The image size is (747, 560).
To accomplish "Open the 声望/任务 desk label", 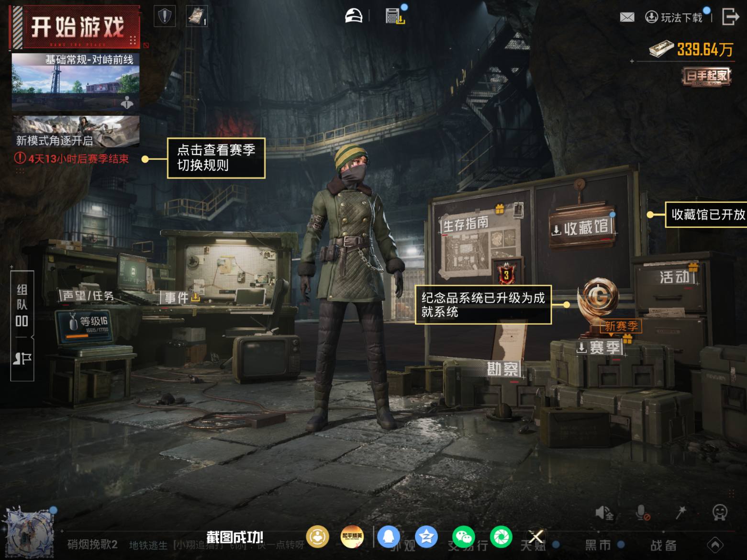I will (x=87, y=296).
